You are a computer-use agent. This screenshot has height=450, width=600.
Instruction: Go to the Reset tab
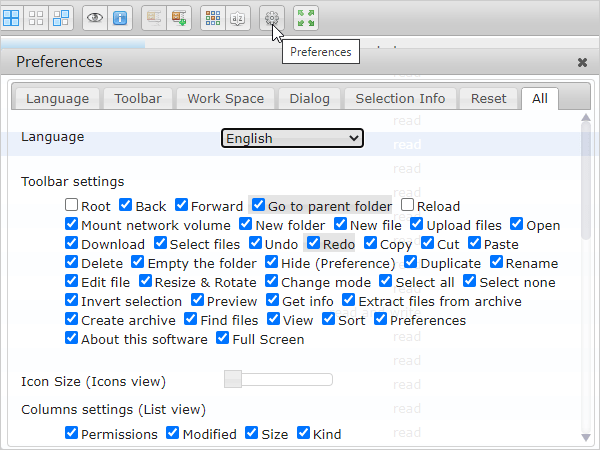488,99
